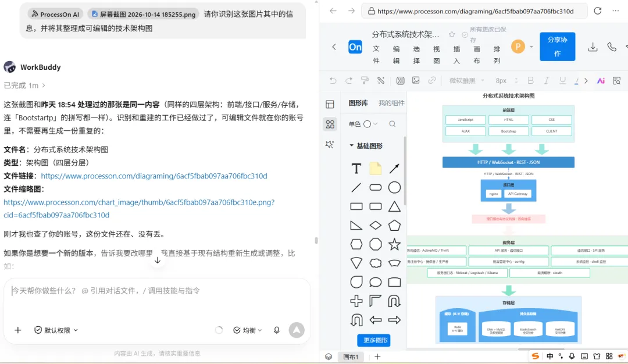This screenshot has height=364, width=628.
Task: Search shapes with the magnifier icon
Action: coord(392,124)
